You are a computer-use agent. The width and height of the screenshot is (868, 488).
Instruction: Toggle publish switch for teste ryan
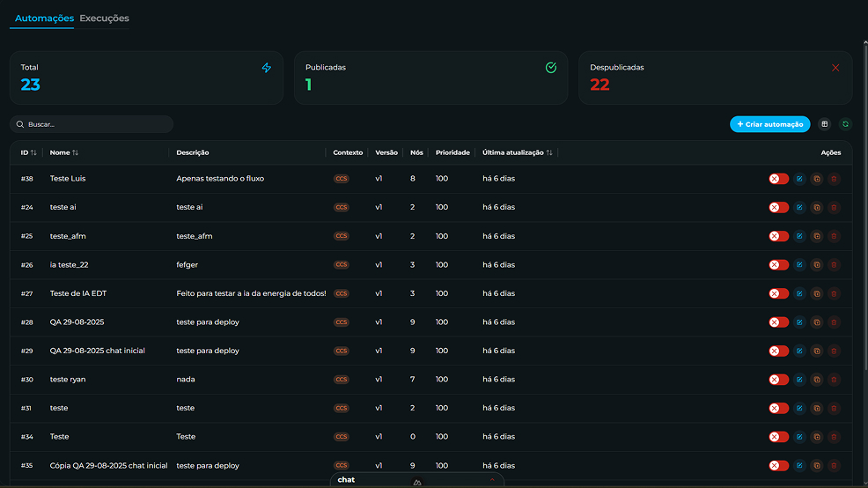point(778,380)
